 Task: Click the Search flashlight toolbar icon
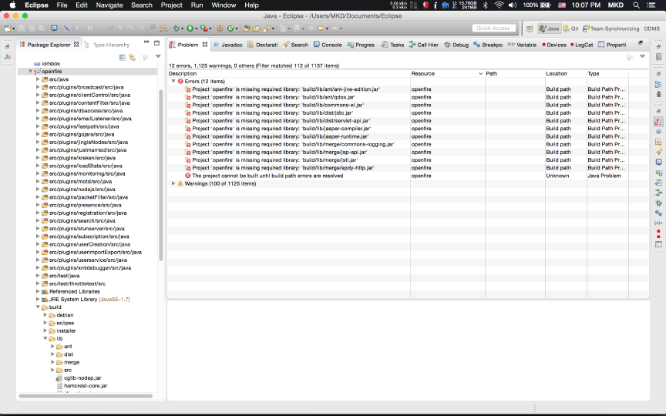[267, 28]
